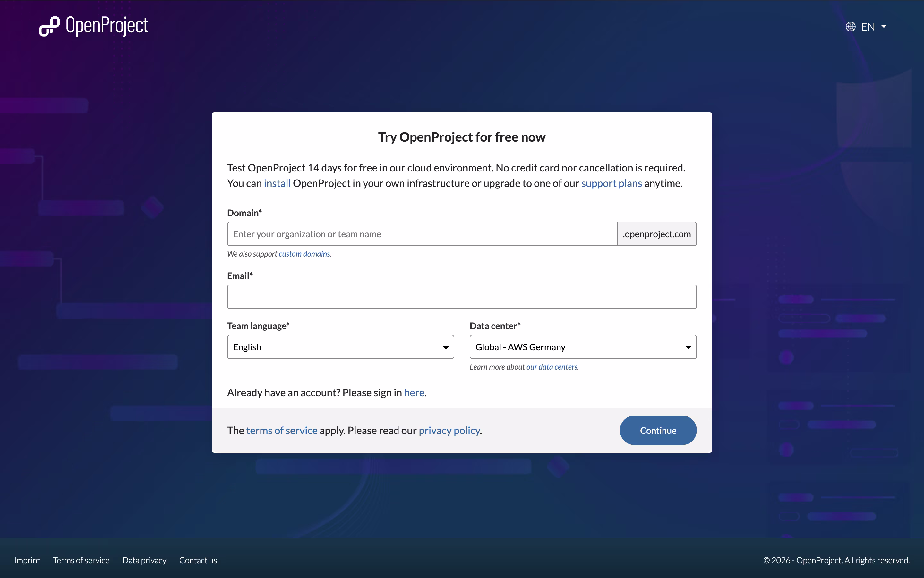
Task: Click the Continue button
Action: coord(658,430)
